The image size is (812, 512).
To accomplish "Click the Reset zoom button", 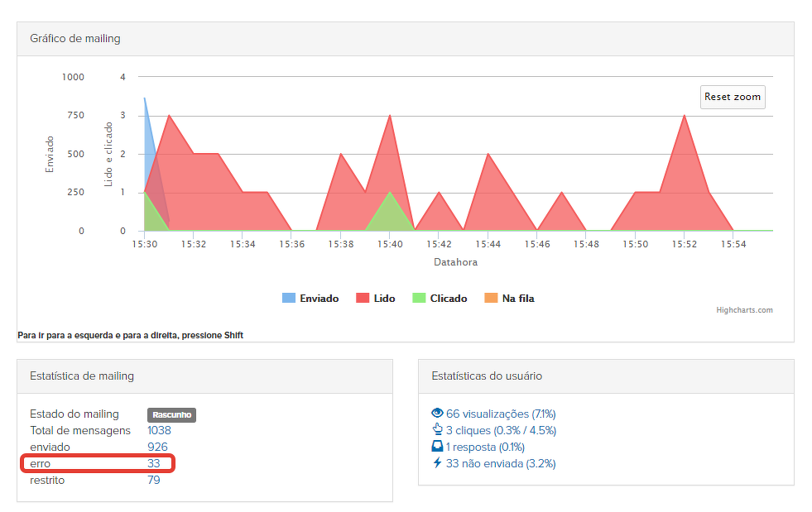I will (732, 97).
